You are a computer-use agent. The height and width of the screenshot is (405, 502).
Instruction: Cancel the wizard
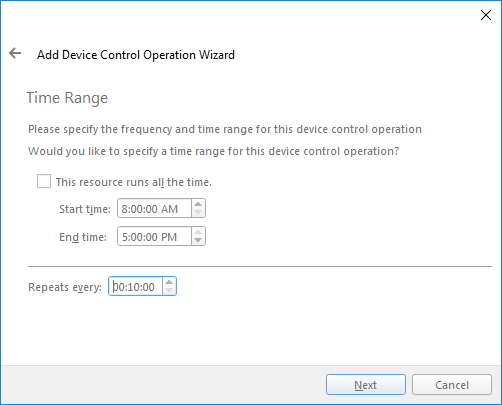pyautogui.click(x=452, y=385)
